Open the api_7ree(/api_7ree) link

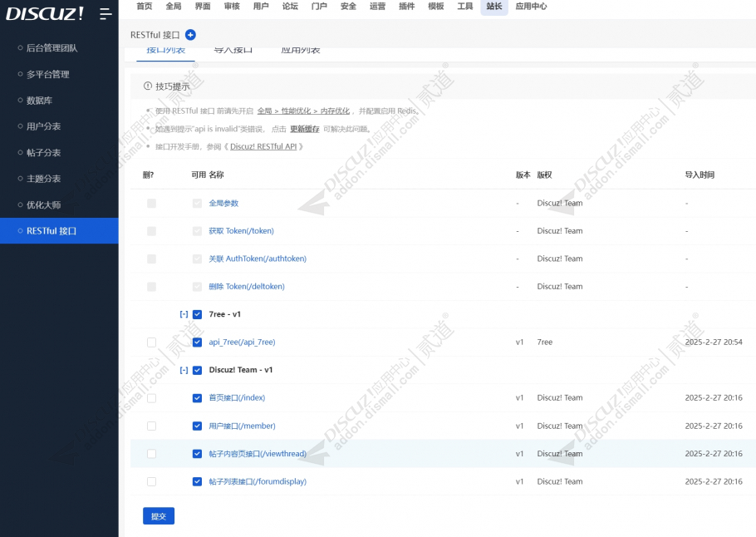pyautogui.click(x=242, y=342)
